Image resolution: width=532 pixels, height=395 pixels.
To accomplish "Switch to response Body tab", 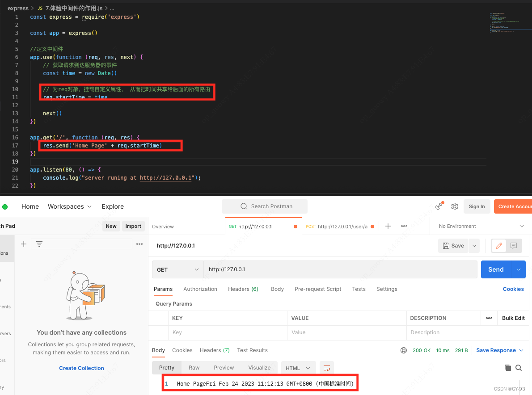I will click(158, 350).
